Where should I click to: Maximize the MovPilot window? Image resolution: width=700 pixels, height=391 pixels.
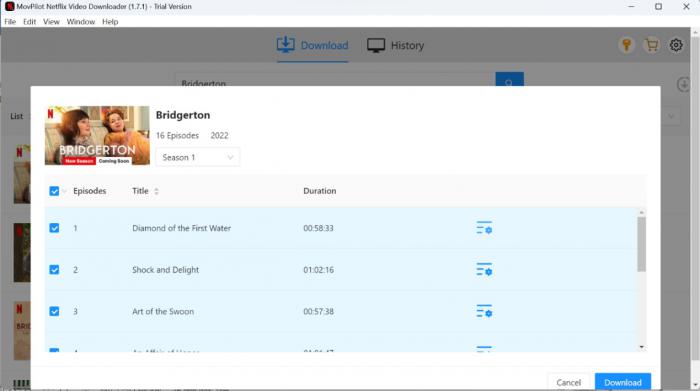click(658, 6)
